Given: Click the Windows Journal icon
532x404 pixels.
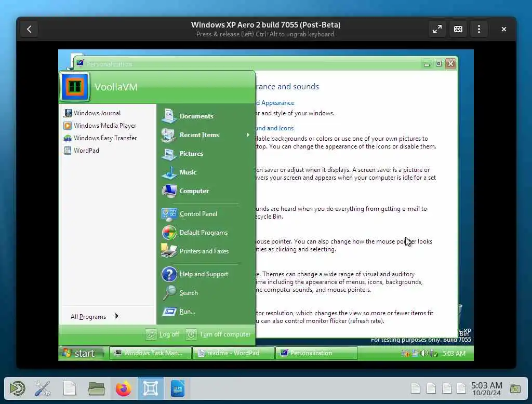Looking at the screenshot, I should [68, 113].
